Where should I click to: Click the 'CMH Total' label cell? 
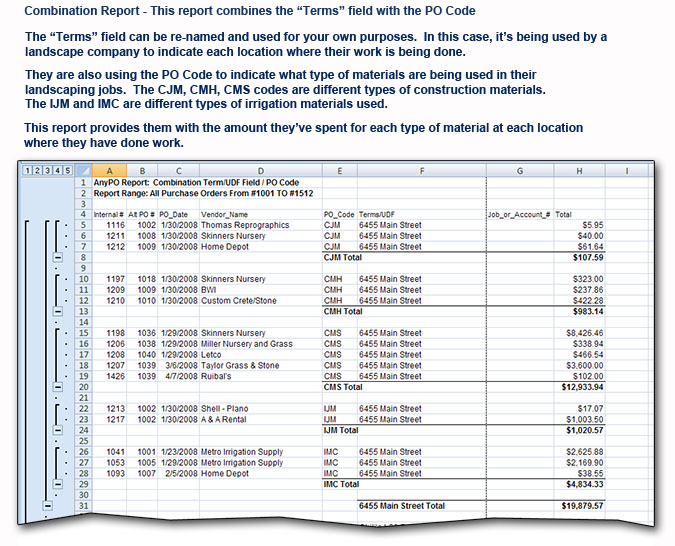(343, 311)
